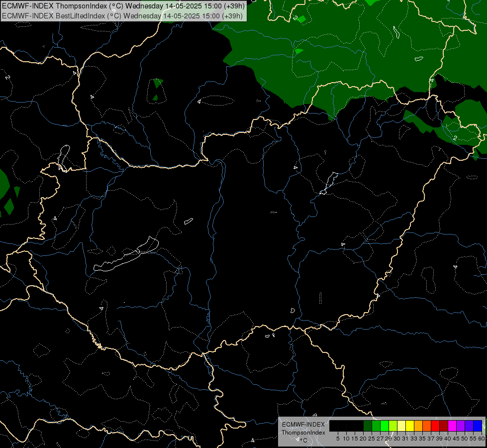
Task: Click the BestLiftedIndex title line
Action: click(x=122, y=16)
